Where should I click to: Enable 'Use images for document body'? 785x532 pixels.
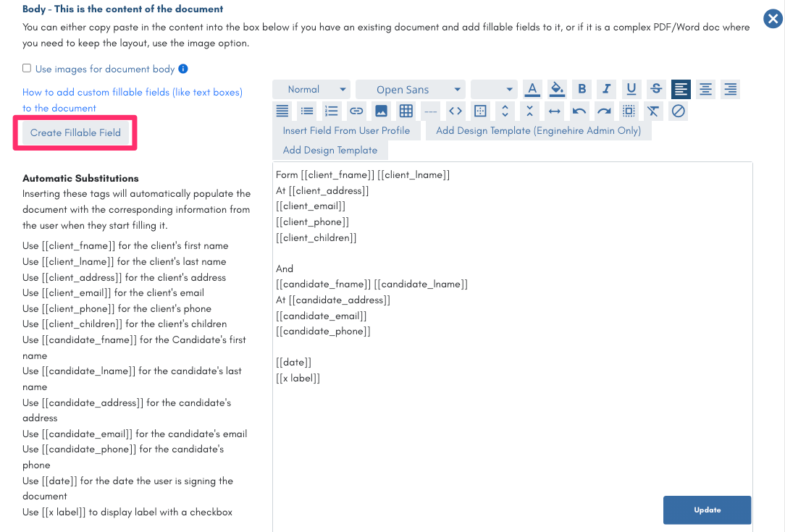point(26,69)
